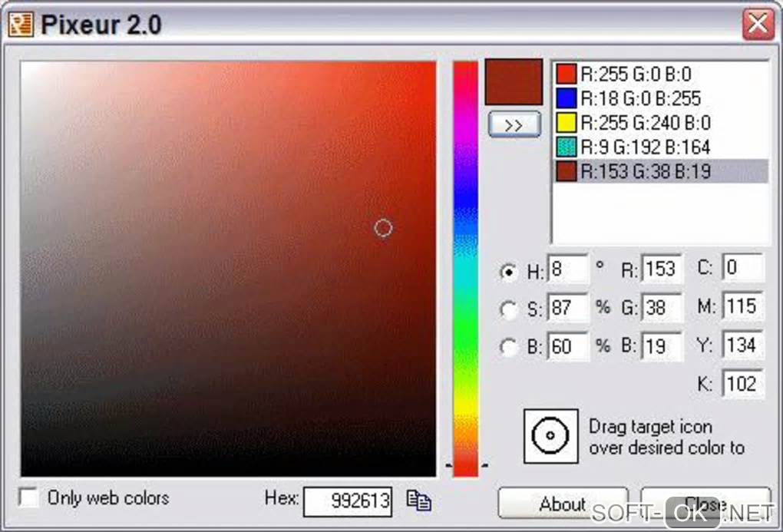Screen dimensions: 783x532
Task: Open the About dialog
Action: 563,504
